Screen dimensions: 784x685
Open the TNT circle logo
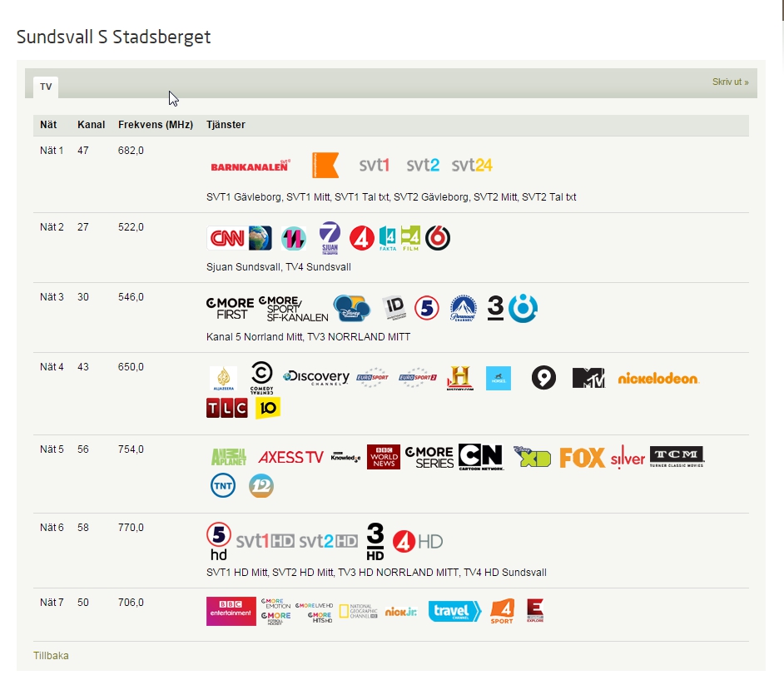pos(223,486)
